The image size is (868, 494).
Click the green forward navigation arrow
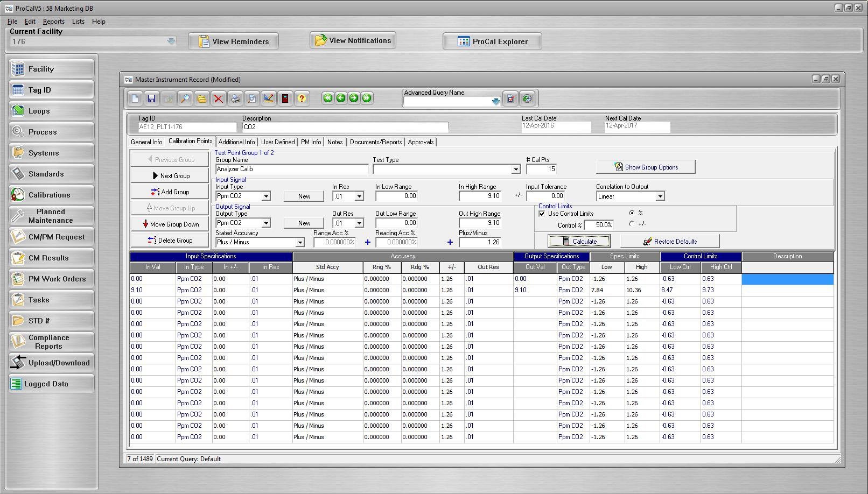pos(354,98)
